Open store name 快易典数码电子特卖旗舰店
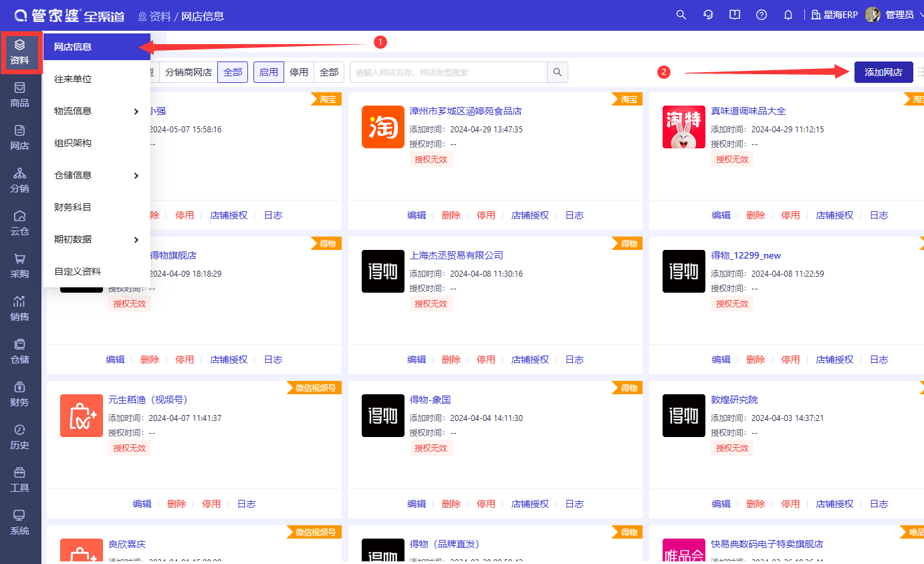The width and height of the screenshot is (924, 564). [767, 544]
